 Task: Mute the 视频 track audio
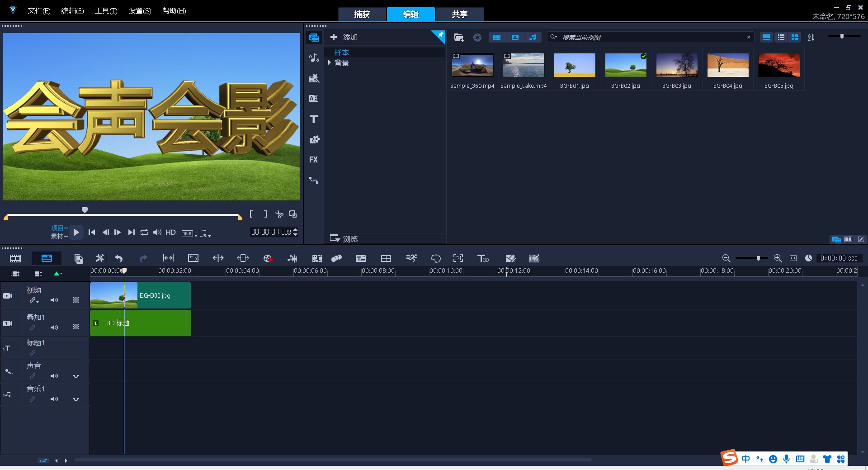click(54, 300)
